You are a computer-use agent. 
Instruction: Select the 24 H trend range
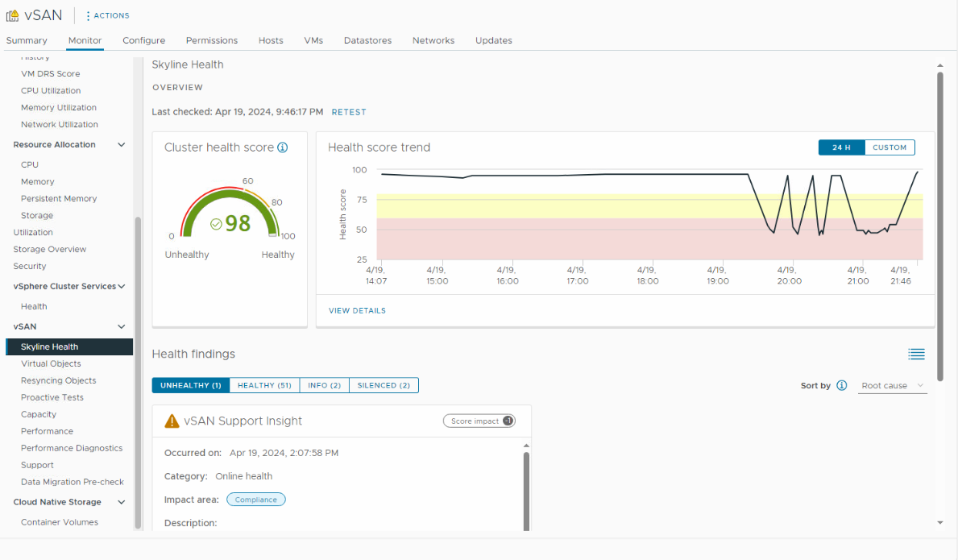[x=841, y=147]
